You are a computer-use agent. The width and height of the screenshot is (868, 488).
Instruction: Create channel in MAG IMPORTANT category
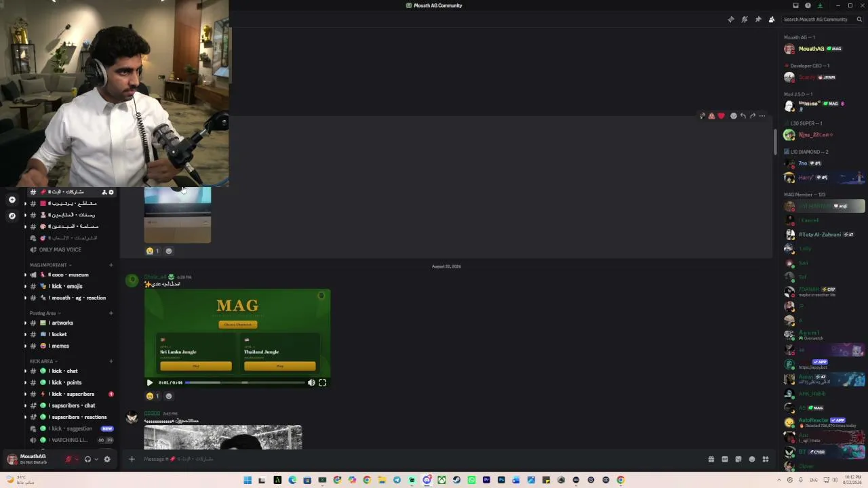point(111,265)
